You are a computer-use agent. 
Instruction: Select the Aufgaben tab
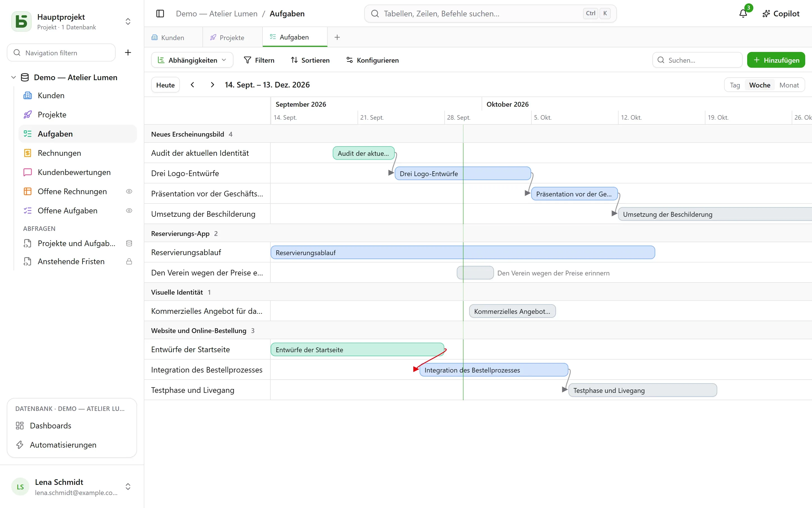(295, 37)
